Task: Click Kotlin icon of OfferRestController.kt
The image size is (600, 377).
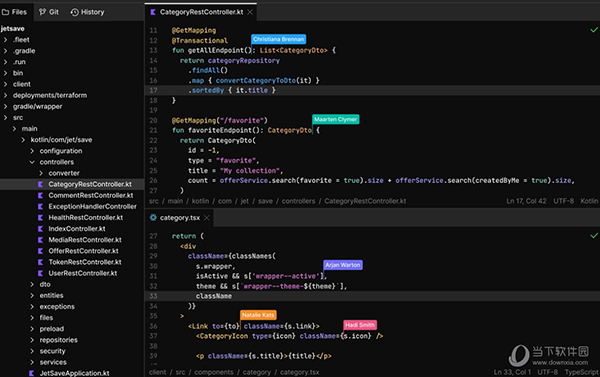Action: click(40, 251)
